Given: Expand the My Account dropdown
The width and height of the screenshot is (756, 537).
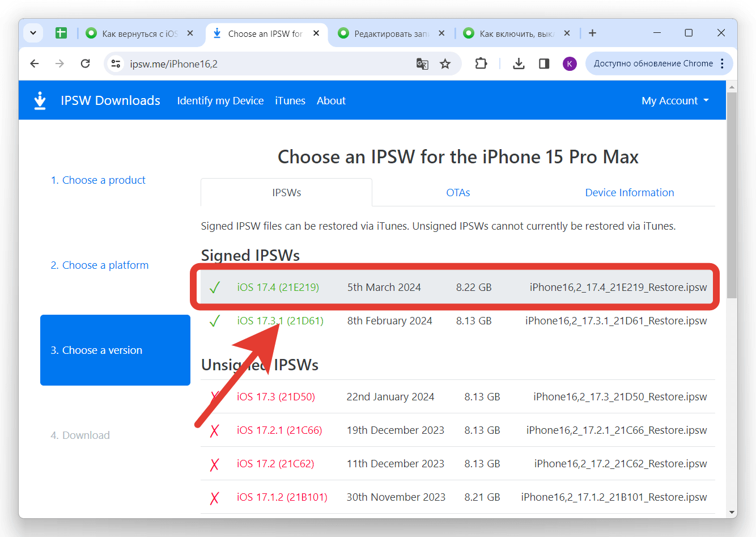Looking at the screenshot, I should click(675, 100).
